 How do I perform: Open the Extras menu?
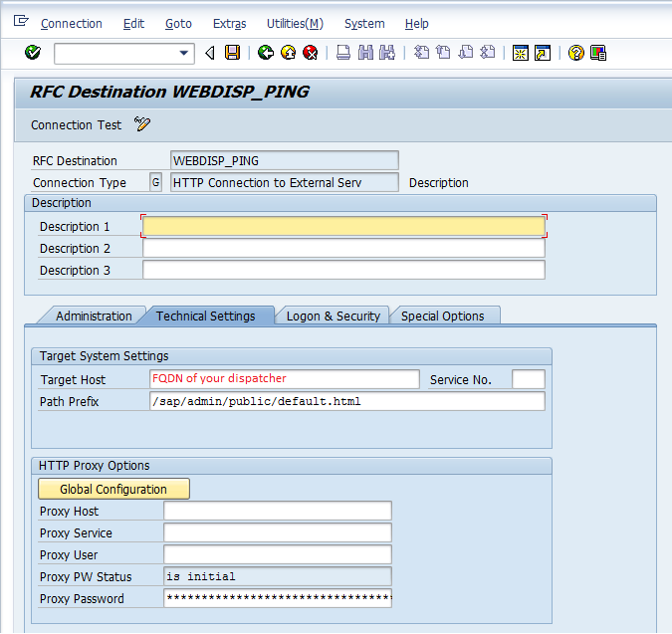[229, 24]
